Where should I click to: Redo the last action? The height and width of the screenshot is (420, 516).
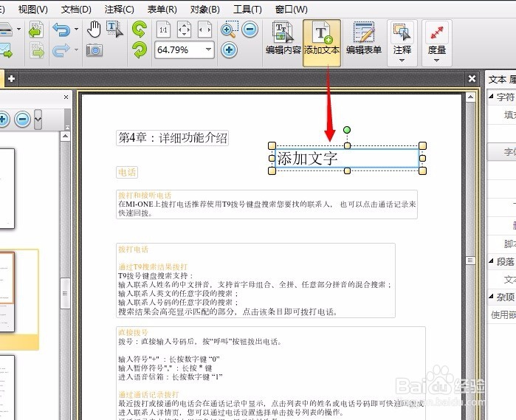61,50
